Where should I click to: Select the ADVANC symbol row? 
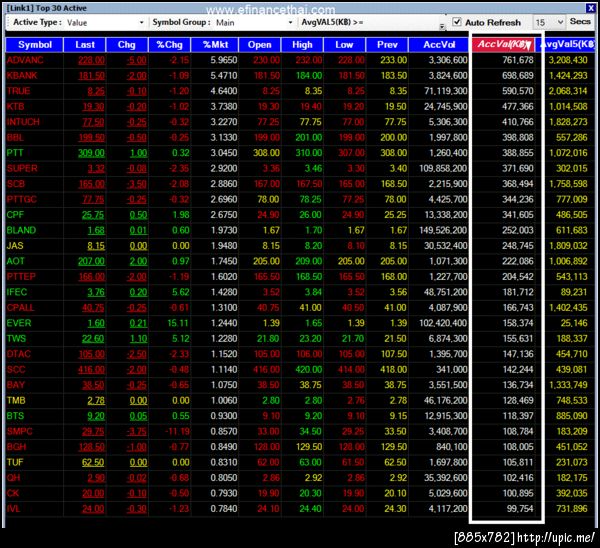300,60
